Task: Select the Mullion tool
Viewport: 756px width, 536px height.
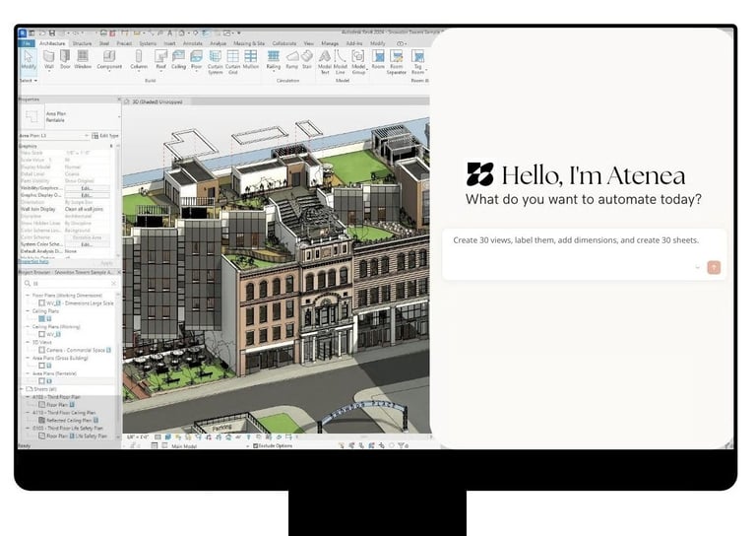Action: (251, 60)
